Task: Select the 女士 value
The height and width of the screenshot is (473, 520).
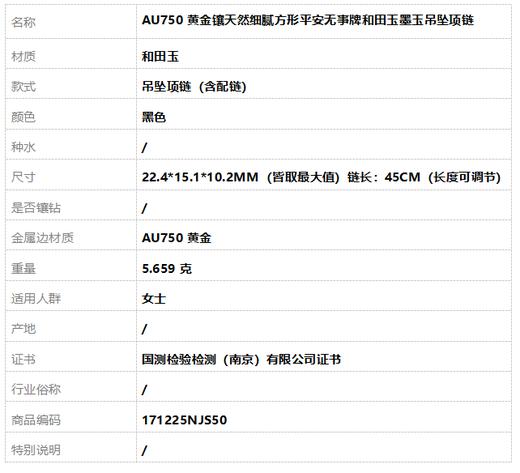Action: tap(154, 299)
